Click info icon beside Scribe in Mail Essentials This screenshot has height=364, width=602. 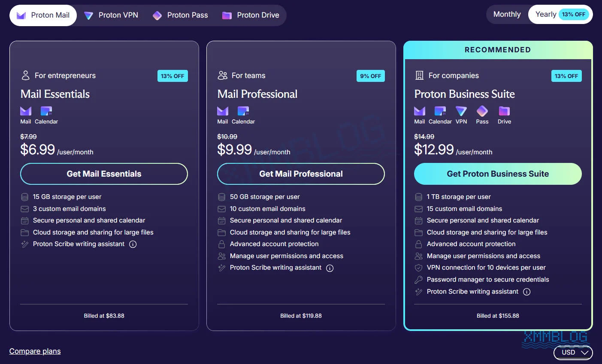pyautogui.click(x=133, y=244)
